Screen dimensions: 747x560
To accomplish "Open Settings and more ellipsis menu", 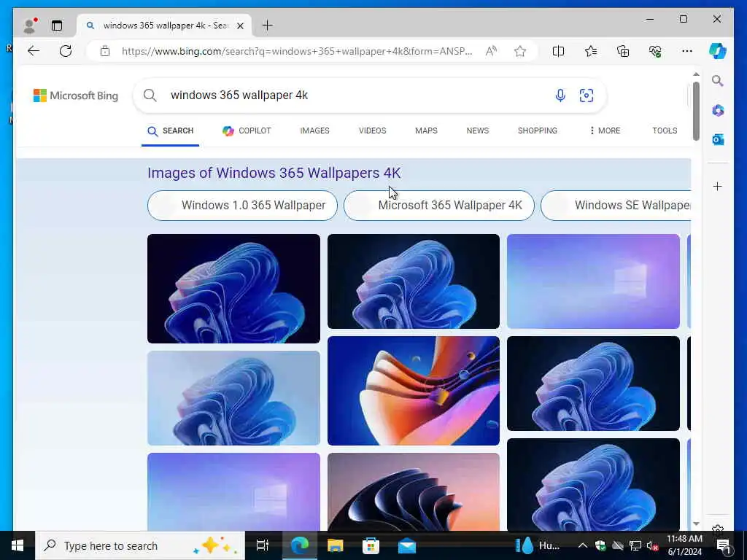I will click(x=687, y=51).
